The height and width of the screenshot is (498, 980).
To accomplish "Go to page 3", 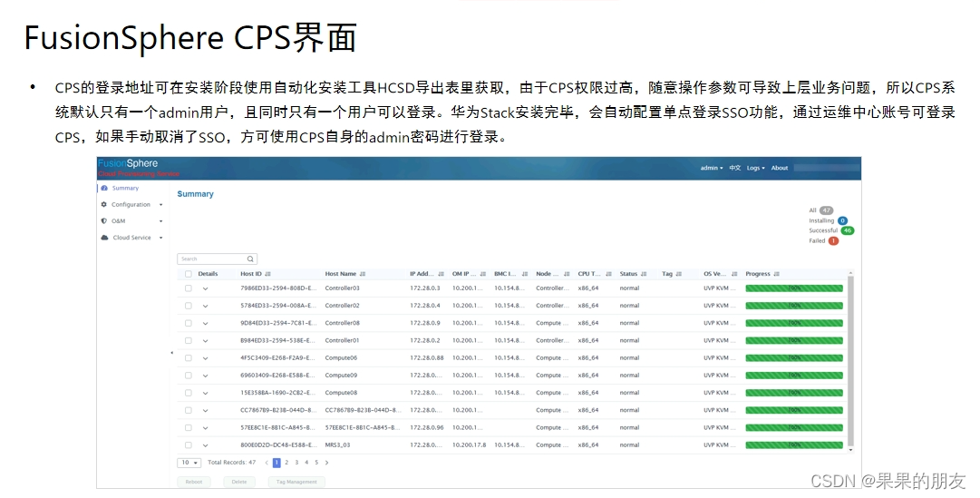I will 296,463.
